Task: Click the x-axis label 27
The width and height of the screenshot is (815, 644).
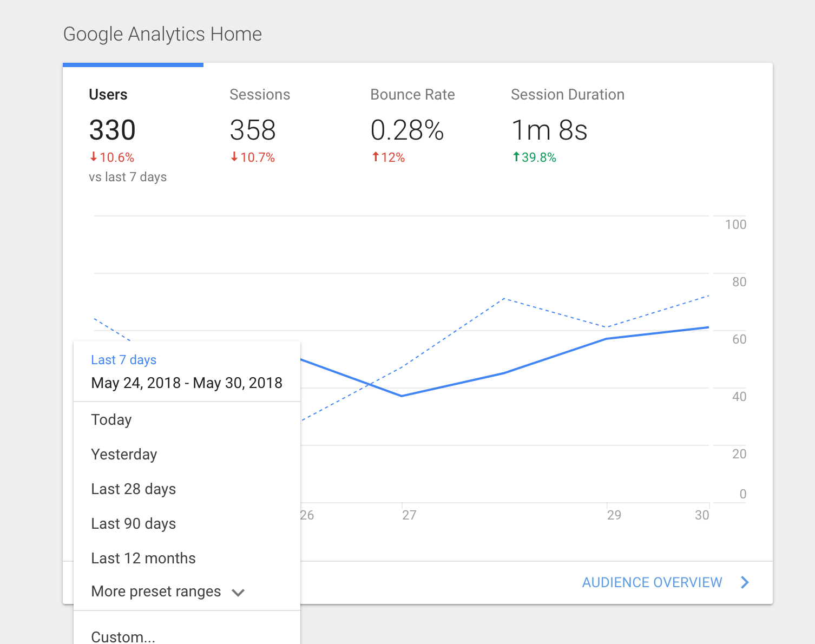Action: (409, 515)
